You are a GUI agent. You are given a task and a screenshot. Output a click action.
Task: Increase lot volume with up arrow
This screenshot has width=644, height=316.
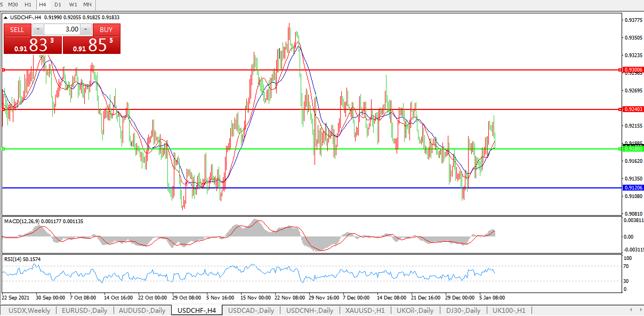(85, 30)
